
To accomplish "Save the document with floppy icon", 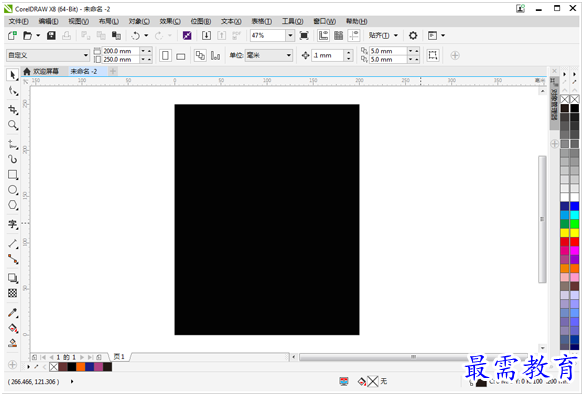I will click(51, 35).
